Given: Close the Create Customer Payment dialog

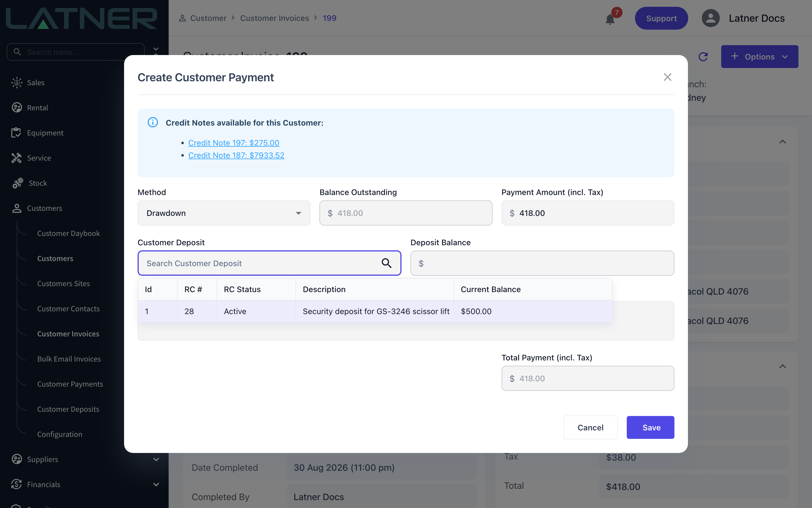Looking at the screenshot, I should pos(667,77).
